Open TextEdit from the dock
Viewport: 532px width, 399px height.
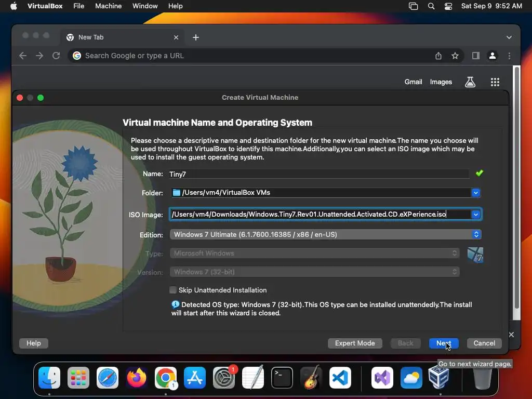tap(253, 378)
